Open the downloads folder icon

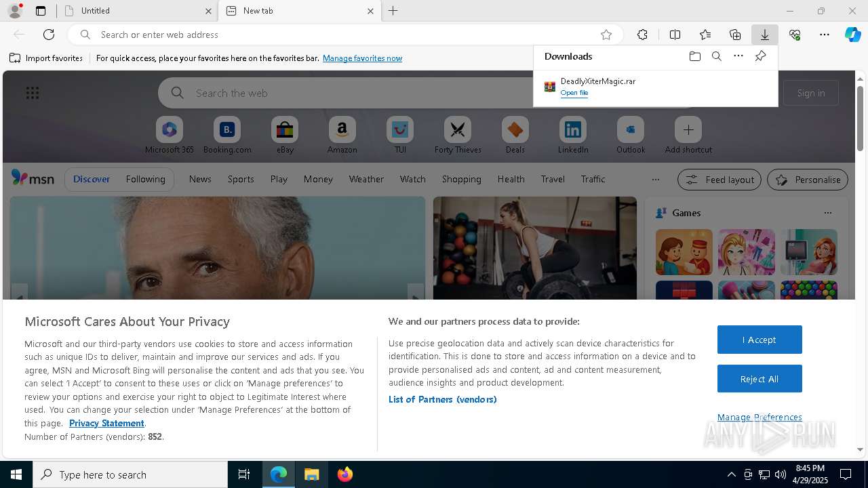(x=694, y=56)
